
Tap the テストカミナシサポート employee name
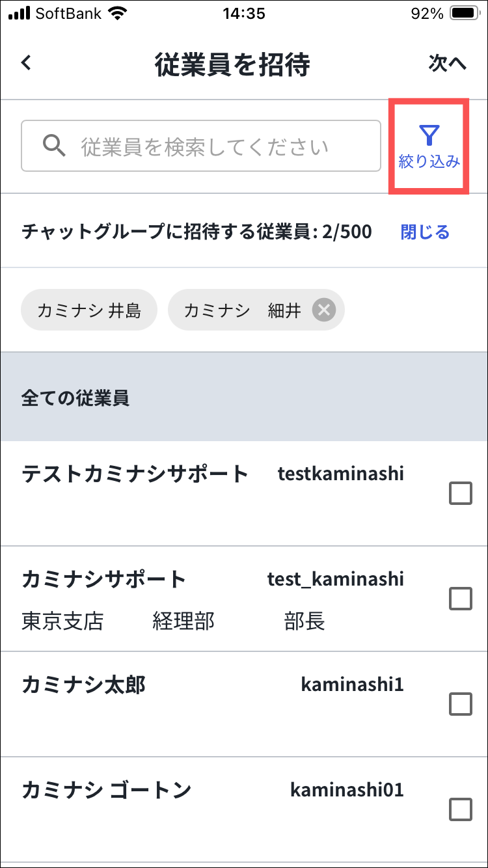(135, 474)
